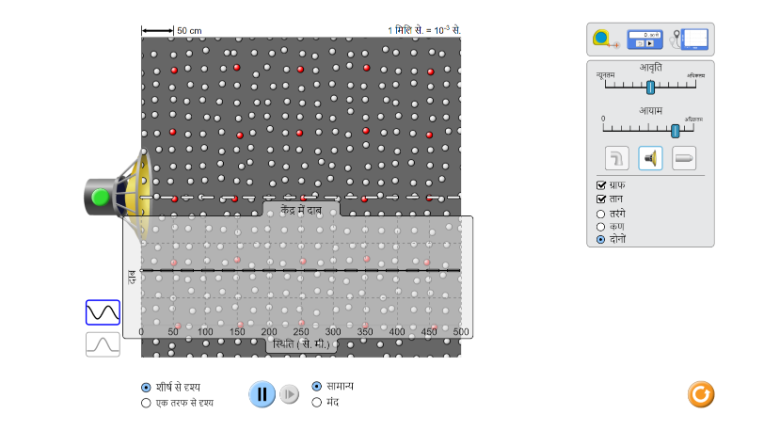The image size is (780, 430).
Task: Click the आयाम amplitude slider handle
Action: tap(676, 131)
